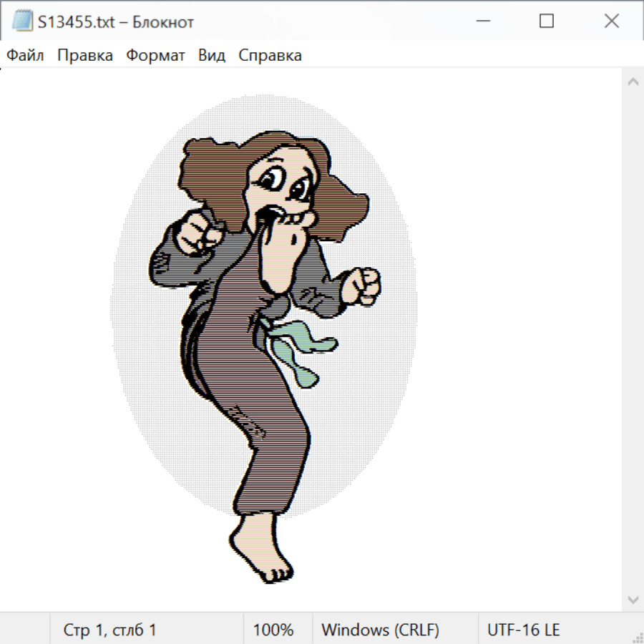Viewport: 644px width, 644px height.
Task: Open the Правка menu
Action: point(84,55)
